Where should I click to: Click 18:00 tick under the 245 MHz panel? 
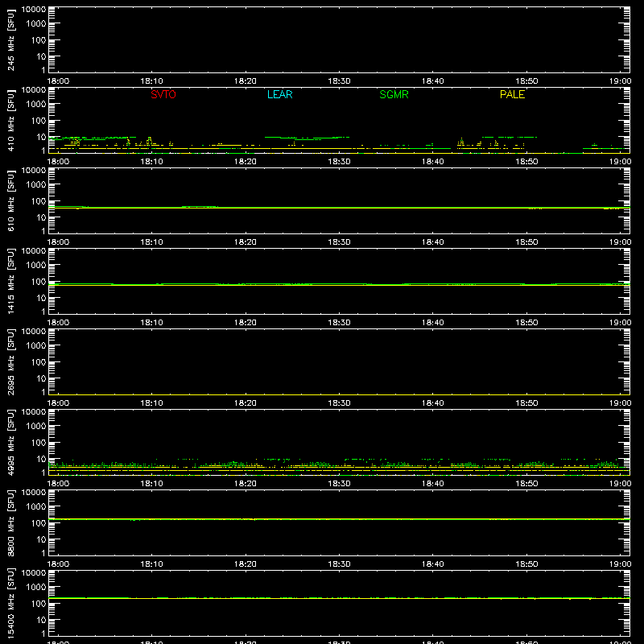pos(58,81)
